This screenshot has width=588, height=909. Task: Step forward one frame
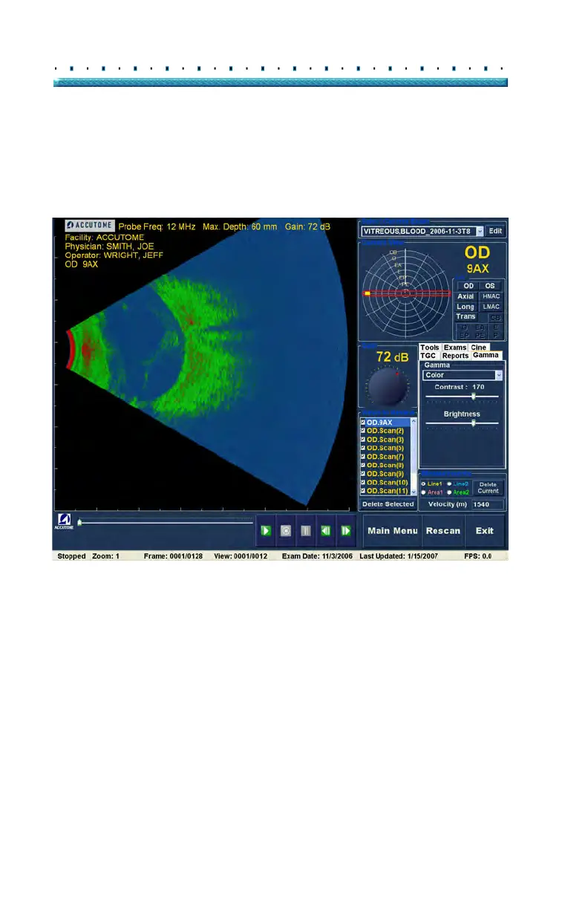coord(346,531)
